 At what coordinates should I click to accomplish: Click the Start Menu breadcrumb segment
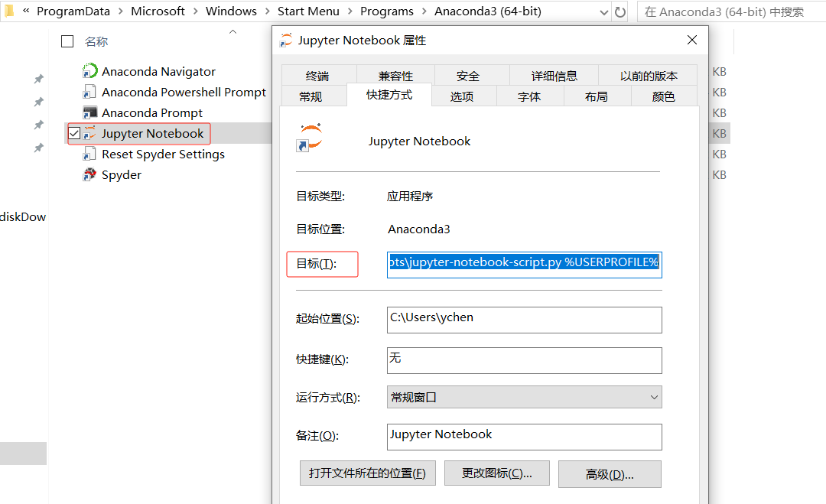coord(308,11)
